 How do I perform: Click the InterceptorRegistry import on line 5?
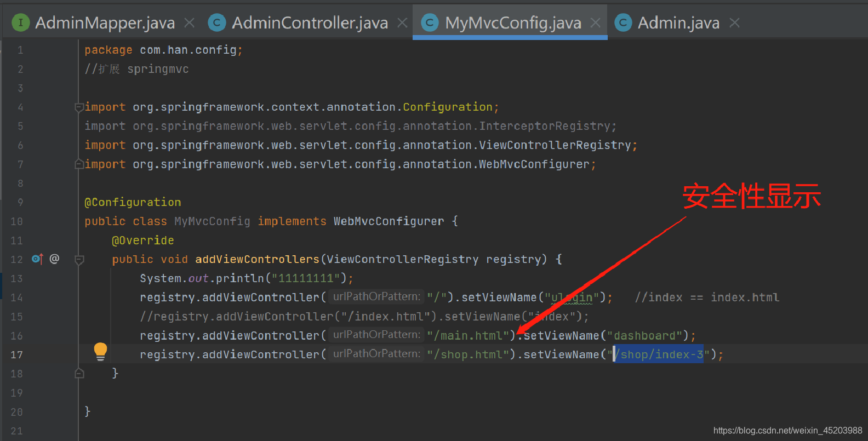351,126
